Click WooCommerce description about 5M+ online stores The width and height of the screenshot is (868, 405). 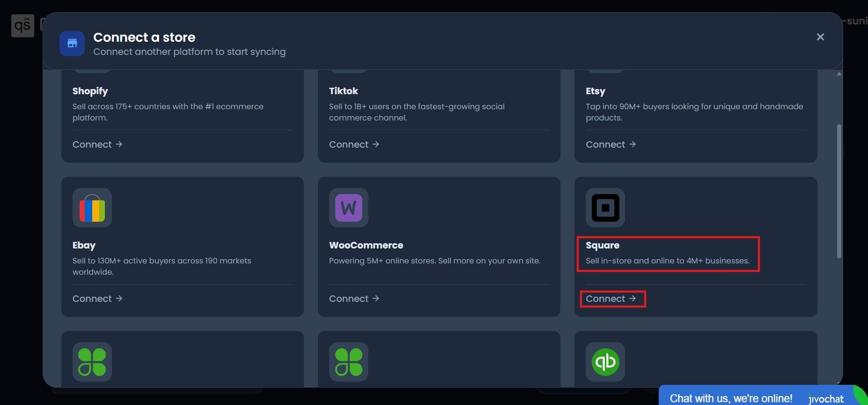435,261
